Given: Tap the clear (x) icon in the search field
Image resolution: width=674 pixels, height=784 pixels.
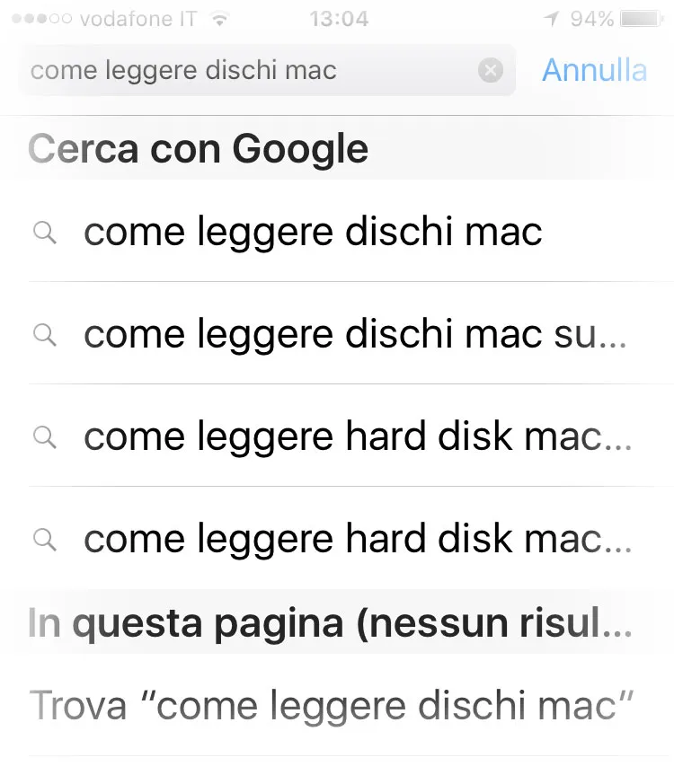Looking at the screenshot, I should [491, 70].
